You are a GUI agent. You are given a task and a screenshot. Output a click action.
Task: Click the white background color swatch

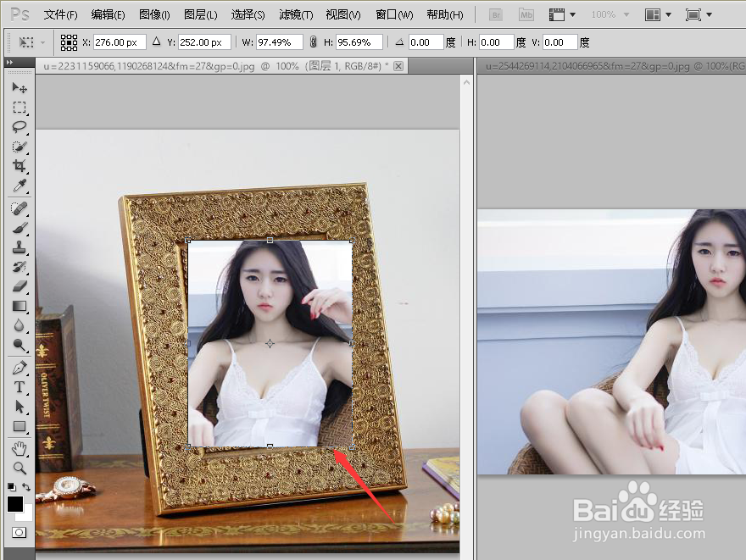pyautogui.click(x=28, y=515)
